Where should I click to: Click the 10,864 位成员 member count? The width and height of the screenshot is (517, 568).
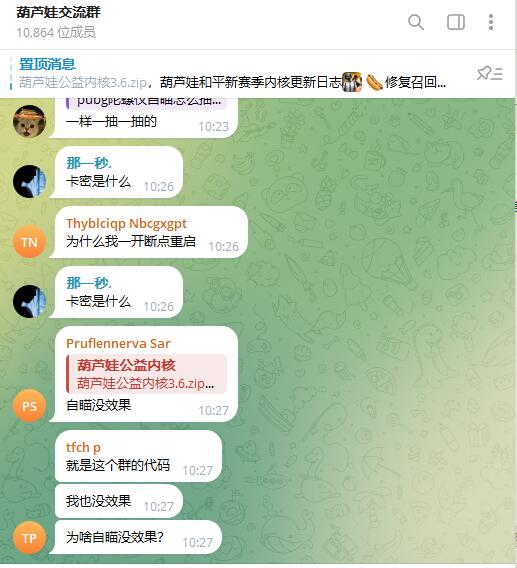(56, 33)
